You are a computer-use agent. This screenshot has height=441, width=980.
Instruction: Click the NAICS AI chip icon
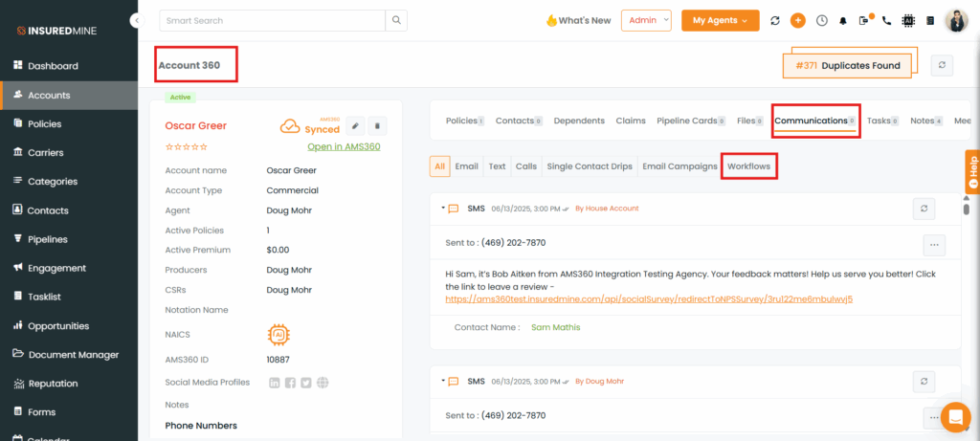[278, 335]
